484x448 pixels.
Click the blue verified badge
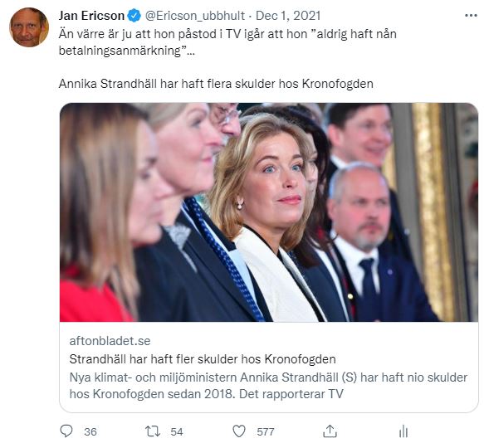(134, 16)
